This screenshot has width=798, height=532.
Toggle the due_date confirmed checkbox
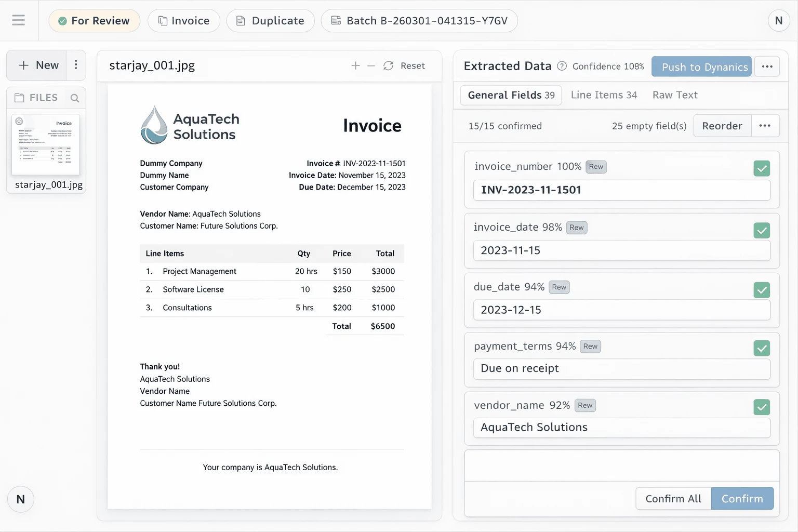click(762, 290)
